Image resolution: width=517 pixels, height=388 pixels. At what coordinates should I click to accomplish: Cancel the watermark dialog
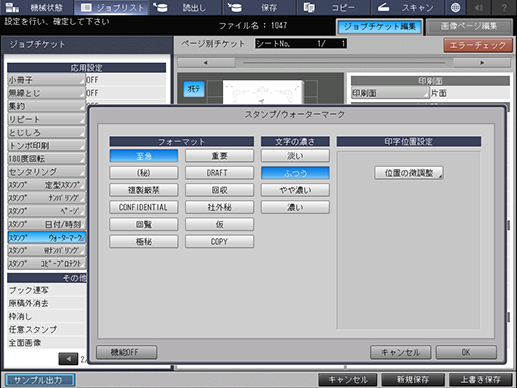(400, 352)
